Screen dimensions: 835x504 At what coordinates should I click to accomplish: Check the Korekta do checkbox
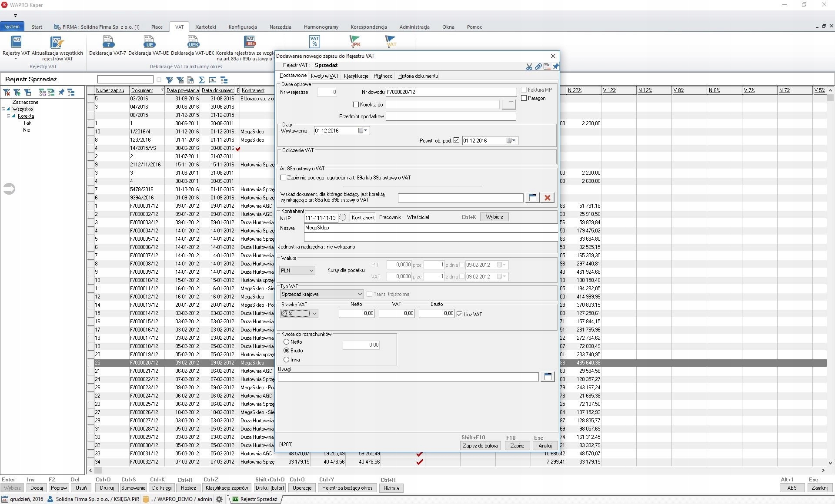356,105
